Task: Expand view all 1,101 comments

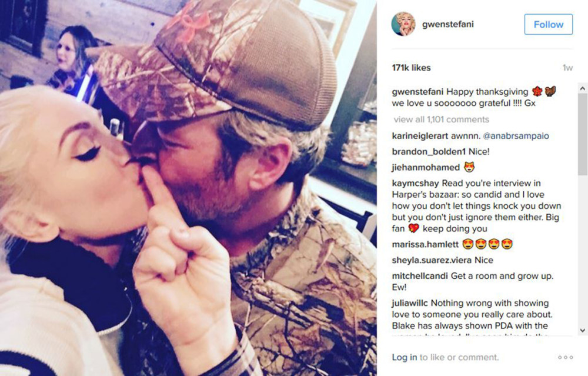Action: point(442,119)
